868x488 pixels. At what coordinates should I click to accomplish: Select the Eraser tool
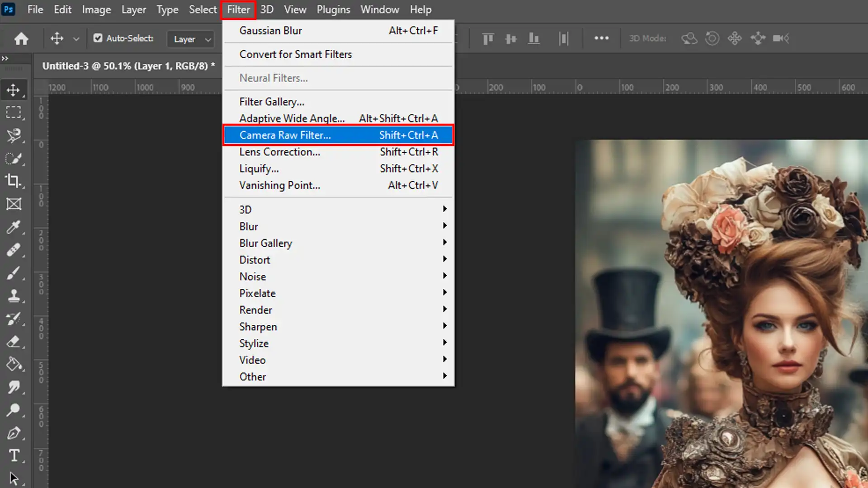14,342
